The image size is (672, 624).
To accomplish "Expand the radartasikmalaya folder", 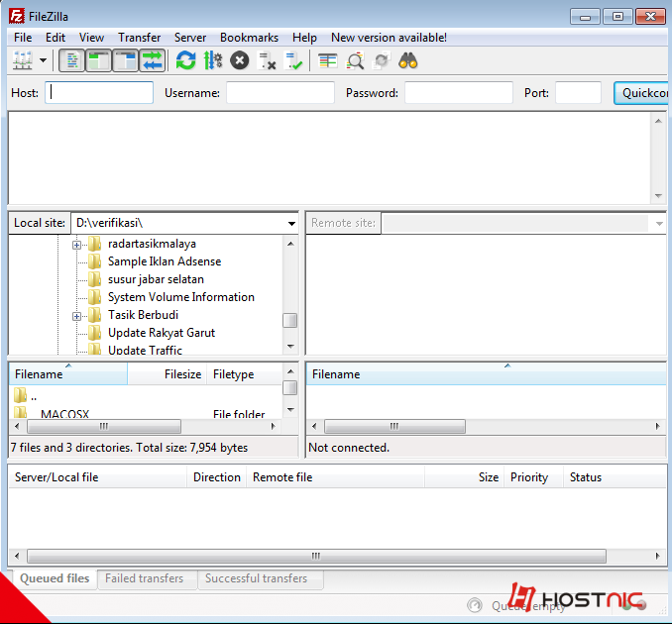I will click(76, 245).
